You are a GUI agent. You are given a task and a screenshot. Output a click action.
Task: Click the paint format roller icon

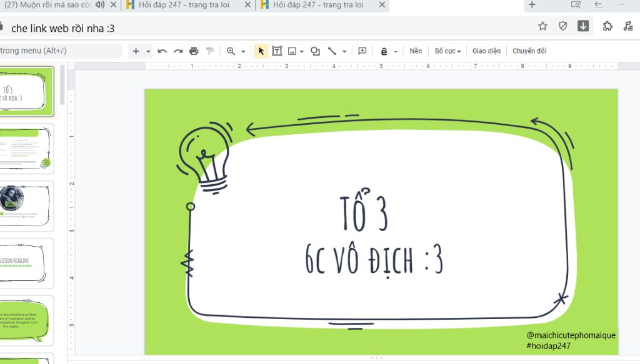pyautogui.click(x=210, y=51)
